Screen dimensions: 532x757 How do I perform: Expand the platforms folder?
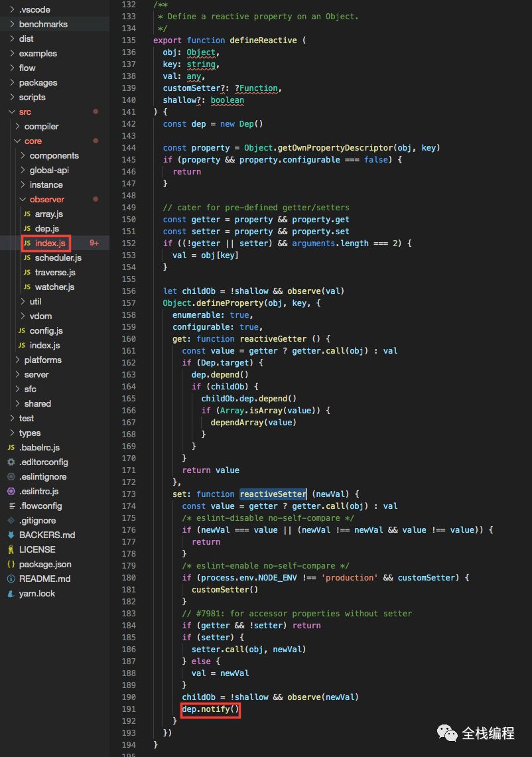point(17,360)
